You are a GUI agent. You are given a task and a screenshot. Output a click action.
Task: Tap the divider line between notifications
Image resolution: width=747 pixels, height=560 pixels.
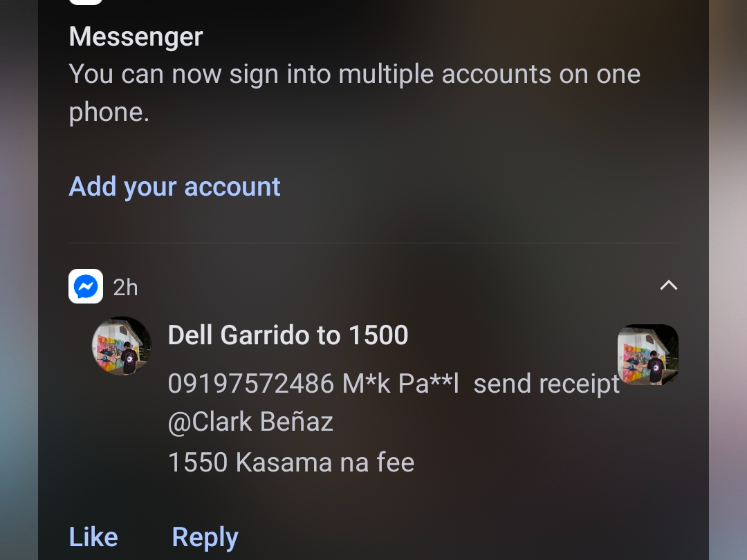pyautogui.click(x=373, y=243)
